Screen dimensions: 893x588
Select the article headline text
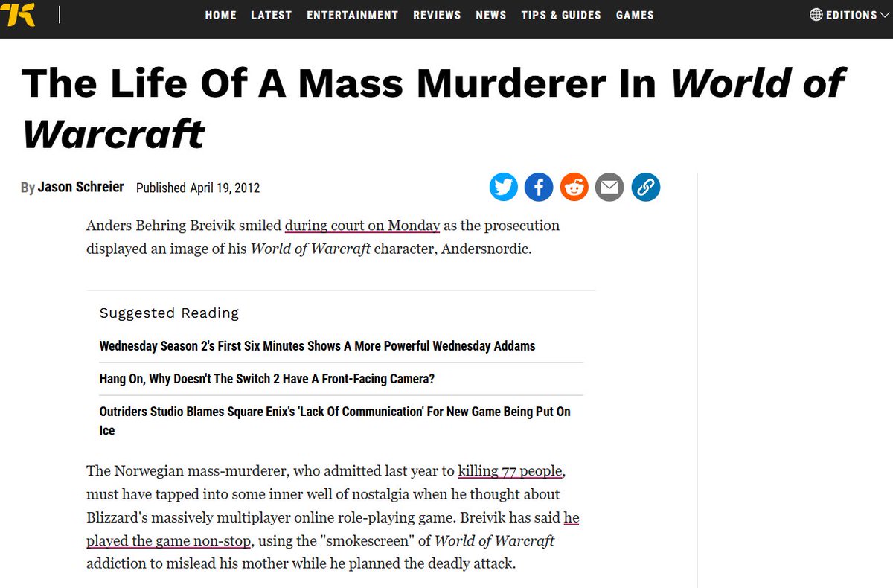tap(434, 109)
